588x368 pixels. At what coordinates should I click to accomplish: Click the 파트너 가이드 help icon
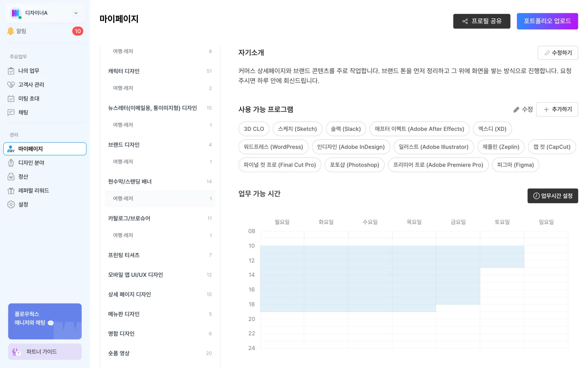point(17,352)
